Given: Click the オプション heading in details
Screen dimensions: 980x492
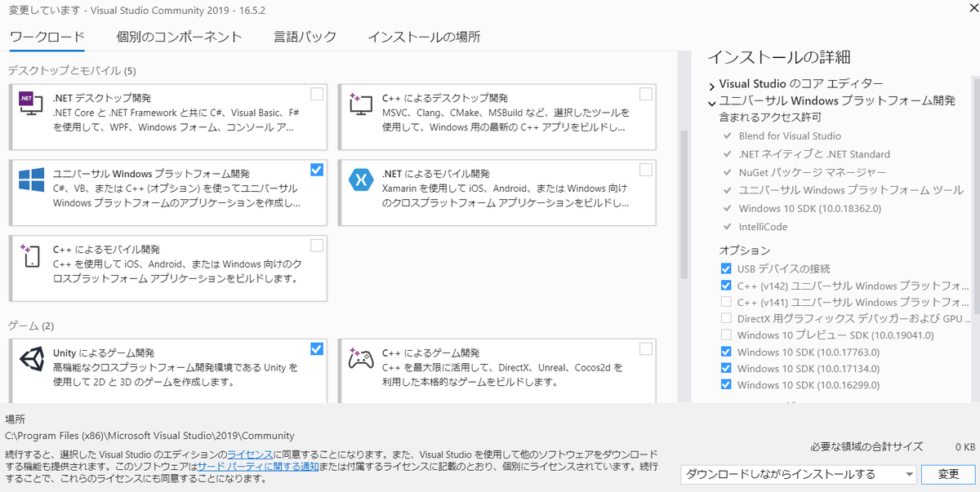Looking at the screenshot, I should tap(745, 250).
